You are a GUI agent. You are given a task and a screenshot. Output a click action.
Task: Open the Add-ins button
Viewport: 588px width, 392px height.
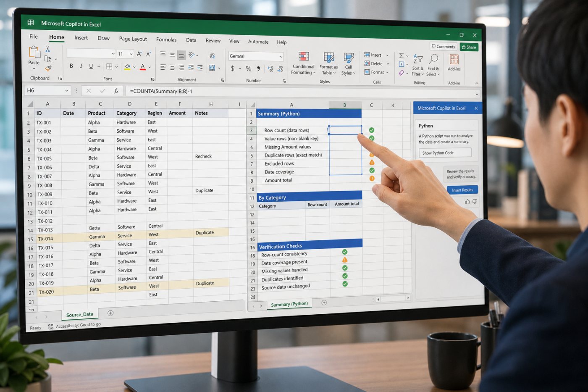click(x=454, y=62)
